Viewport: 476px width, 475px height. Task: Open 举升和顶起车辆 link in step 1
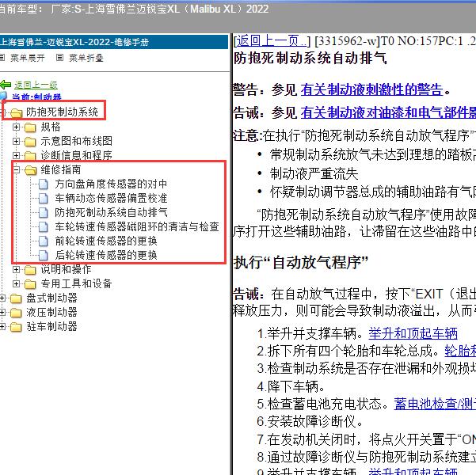tap(413, 333)
